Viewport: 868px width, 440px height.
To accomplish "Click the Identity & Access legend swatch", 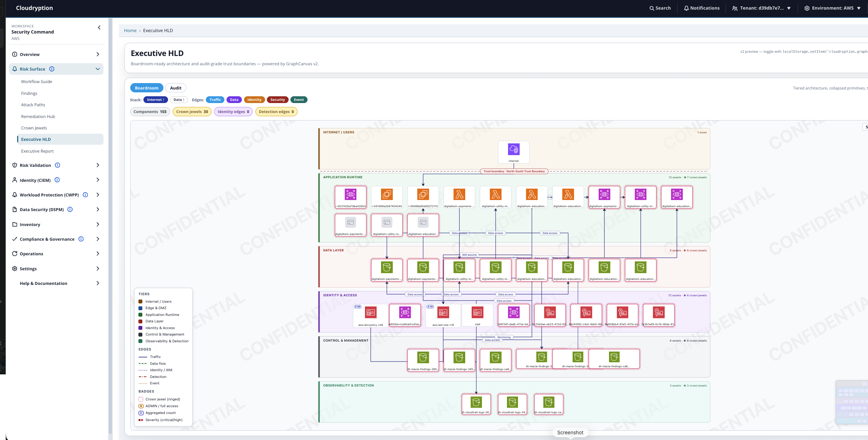I will pos(141,328).
